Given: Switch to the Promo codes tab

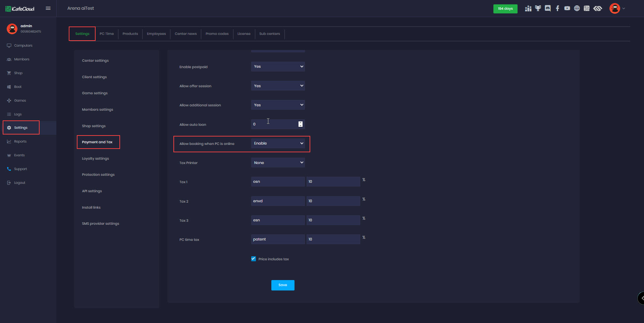Looking at the screenshot, I should click(x=217, y=34).
